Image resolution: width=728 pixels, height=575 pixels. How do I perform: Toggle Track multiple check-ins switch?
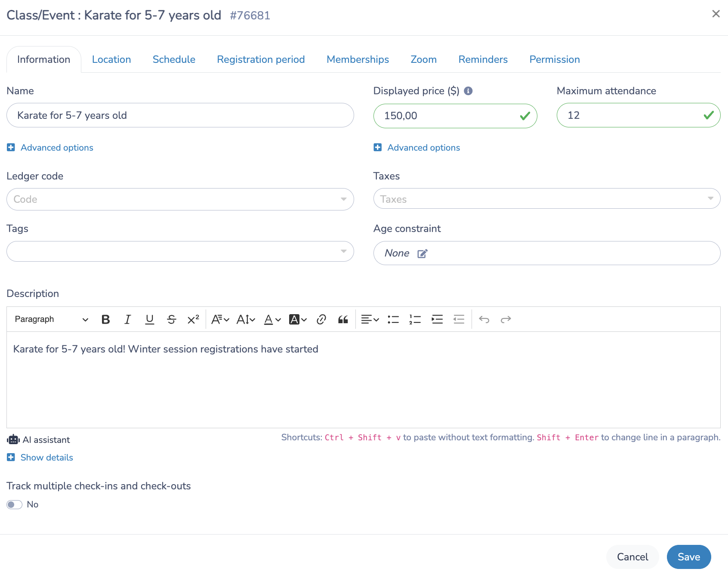click(14, 504)
